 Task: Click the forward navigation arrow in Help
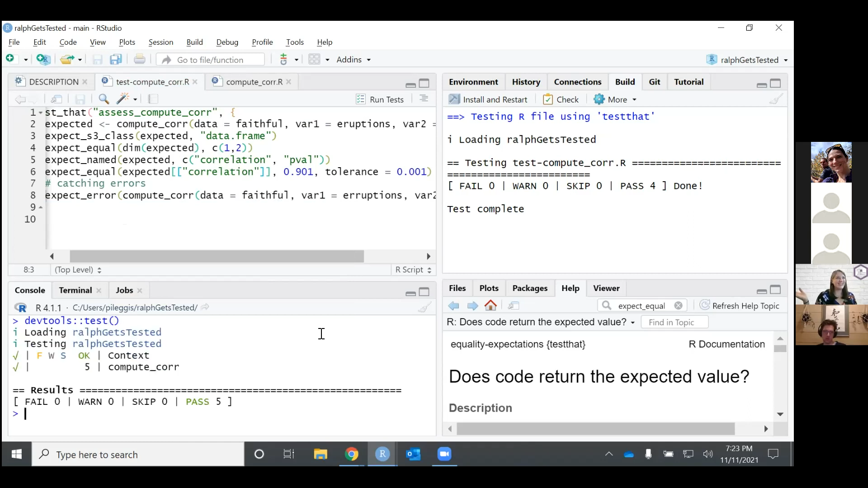pos(473,305)
